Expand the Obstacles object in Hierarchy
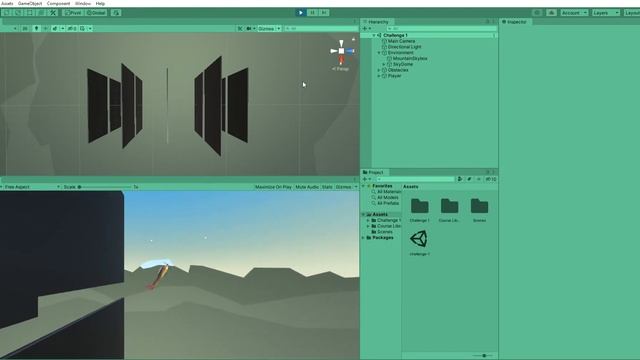The height and width of the screenshot is (360, 640). tap(379, 70)
